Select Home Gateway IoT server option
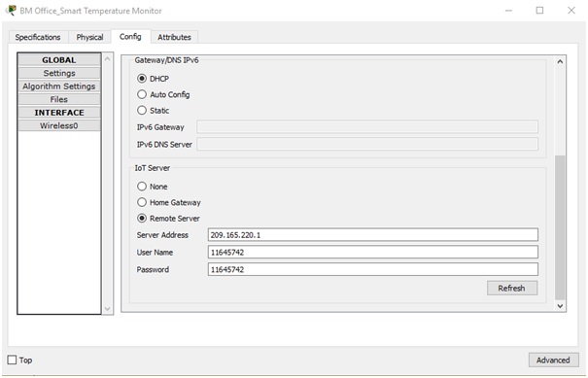The height and width of the screenshot is (378, 588). pos(142,202)
